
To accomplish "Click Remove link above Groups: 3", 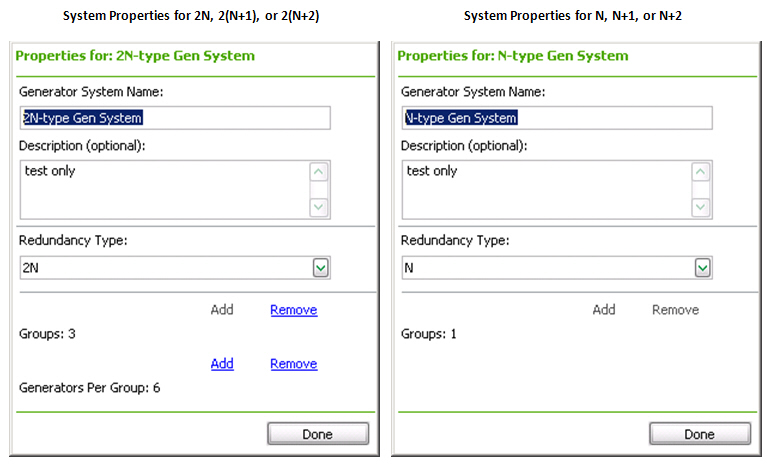I will [x=294, y=310].
